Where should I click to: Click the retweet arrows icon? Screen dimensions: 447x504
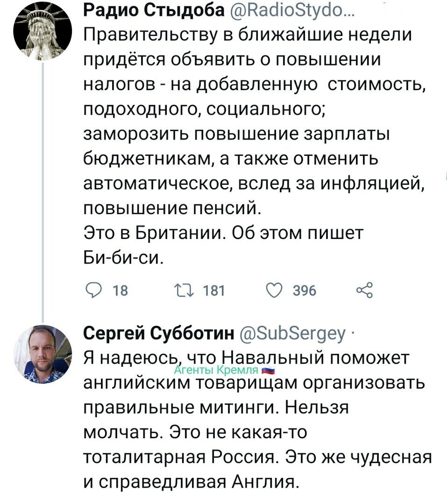(x=184, y=290)
